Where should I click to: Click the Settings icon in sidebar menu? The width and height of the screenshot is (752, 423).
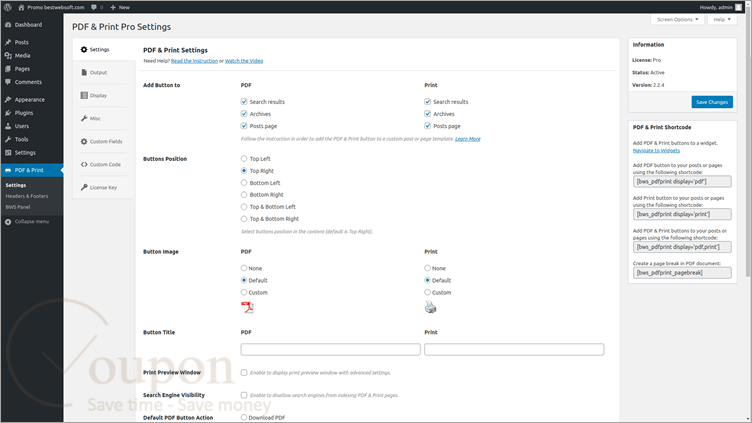coord(8,153)
